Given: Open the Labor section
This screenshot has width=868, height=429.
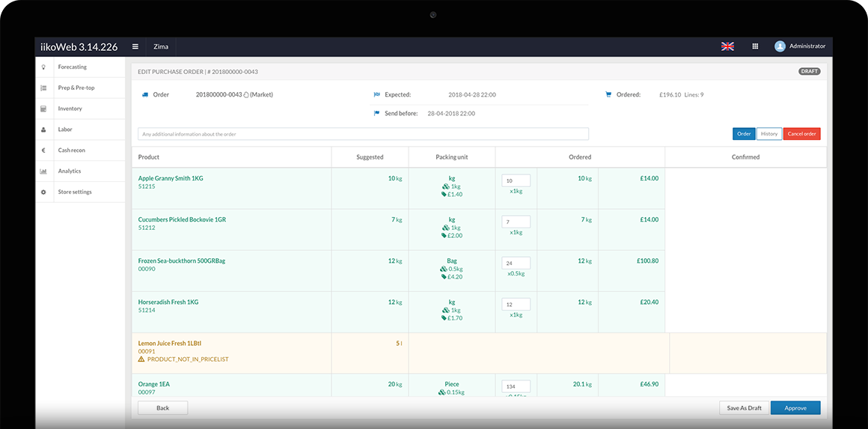Looking at the screenshot, I should (65, 130).
